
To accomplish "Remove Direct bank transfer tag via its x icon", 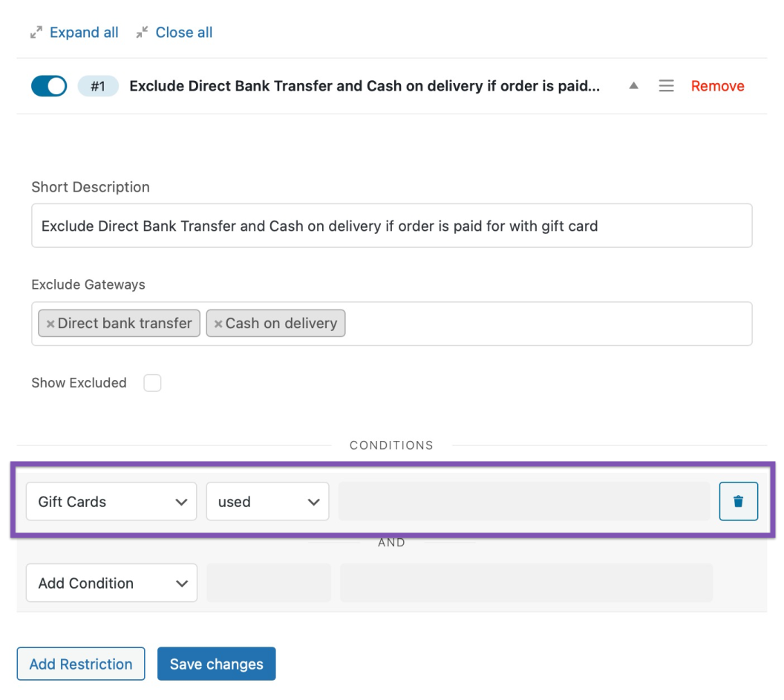I will [50, 323].
